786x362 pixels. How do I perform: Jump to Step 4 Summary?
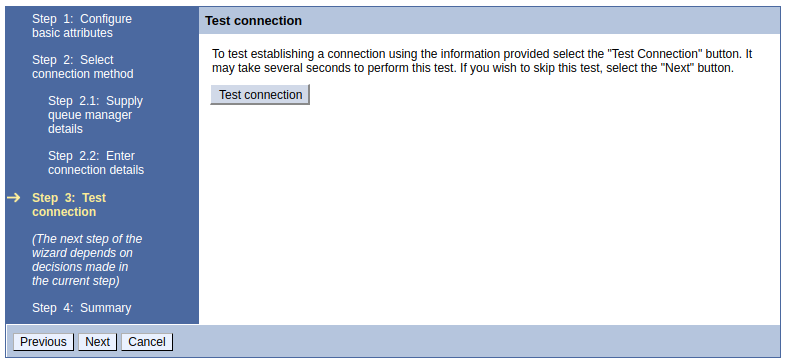pyautogui.click(x=82, y=307)
